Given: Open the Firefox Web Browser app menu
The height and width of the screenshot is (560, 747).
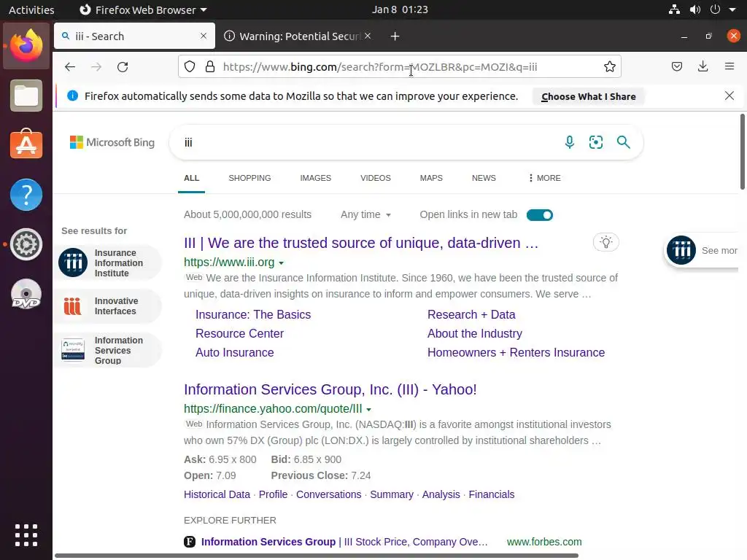Looking at the screenshot, I should tap(143, 9).
